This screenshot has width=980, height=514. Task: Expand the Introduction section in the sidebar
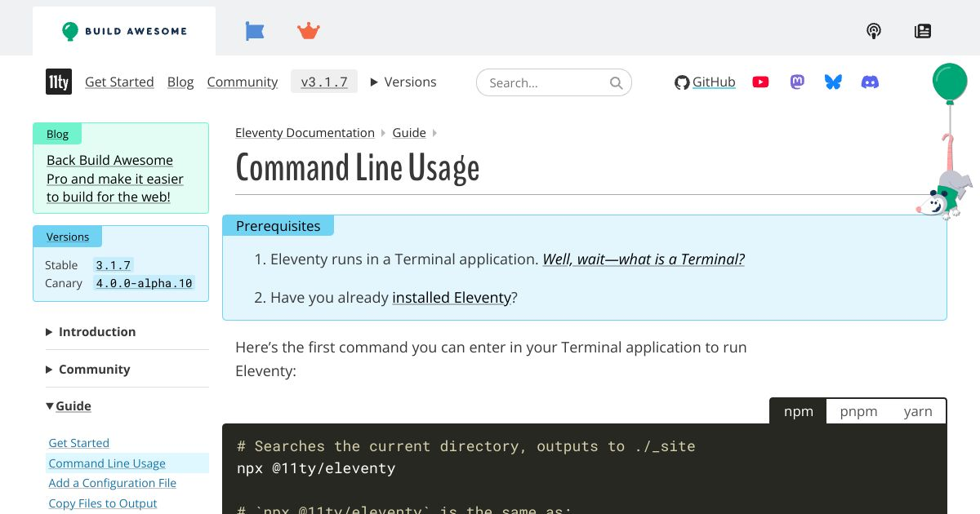(x=91, y=331)
